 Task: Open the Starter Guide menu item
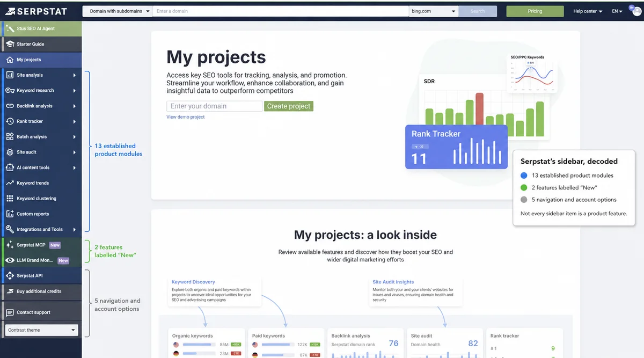[x=42, y=44]
